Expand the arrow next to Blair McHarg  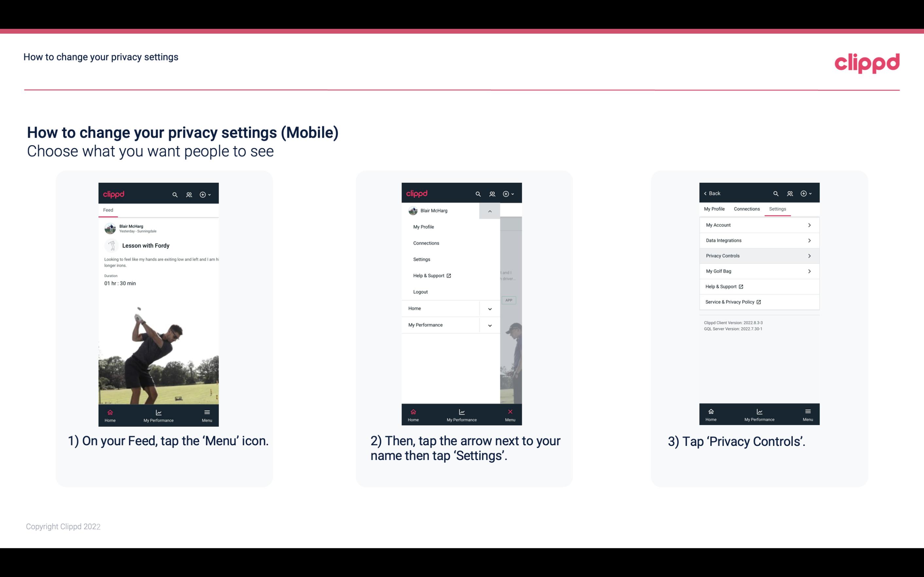(x=489, y=211)
